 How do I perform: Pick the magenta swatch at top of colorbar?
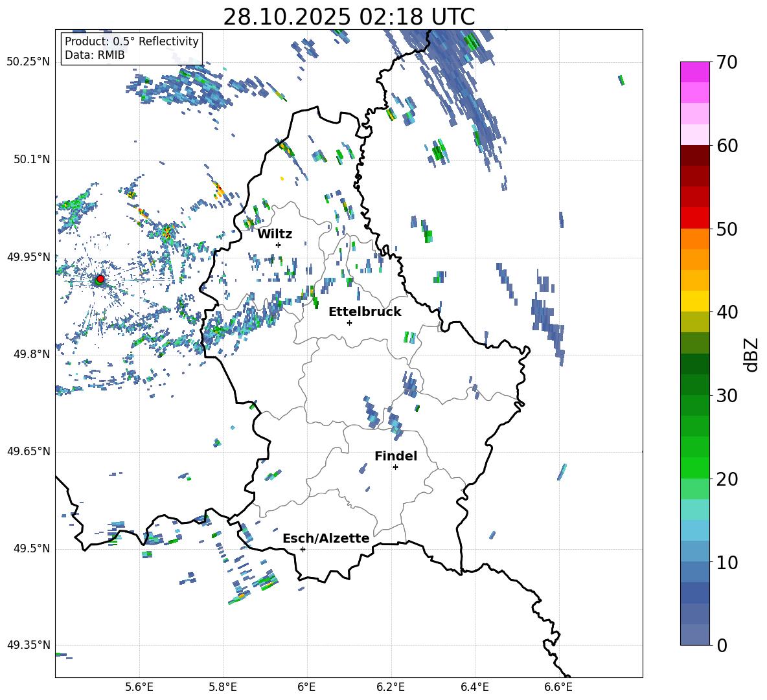pos(695,72)
